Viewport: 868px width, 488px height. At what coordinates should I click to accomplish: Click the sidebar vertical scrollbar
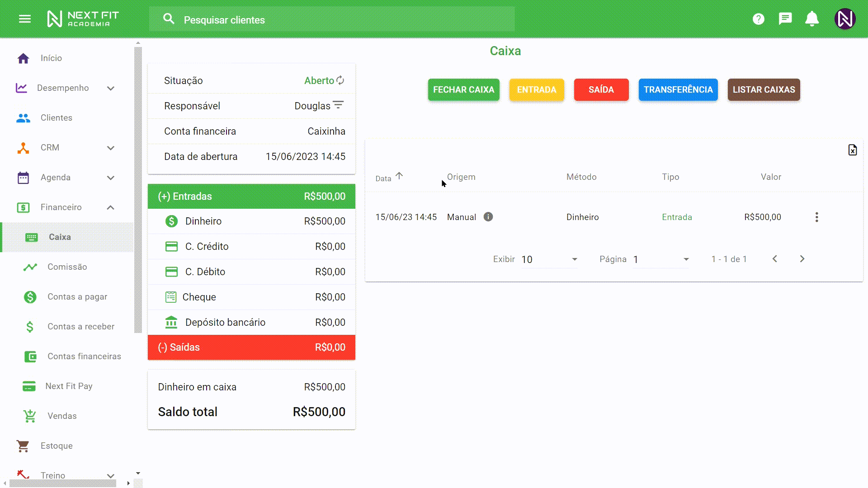[x=138, y=190]
